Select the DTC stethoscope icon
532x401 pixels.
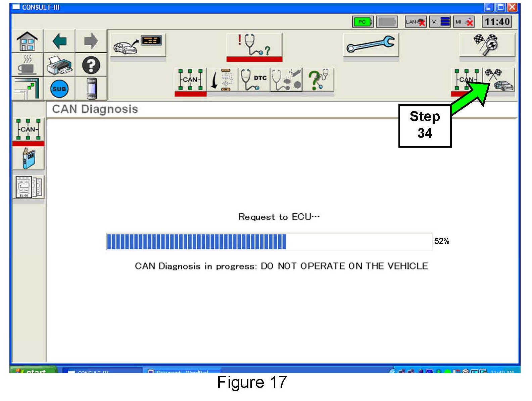pyautogui.click(x=254, y=80)
